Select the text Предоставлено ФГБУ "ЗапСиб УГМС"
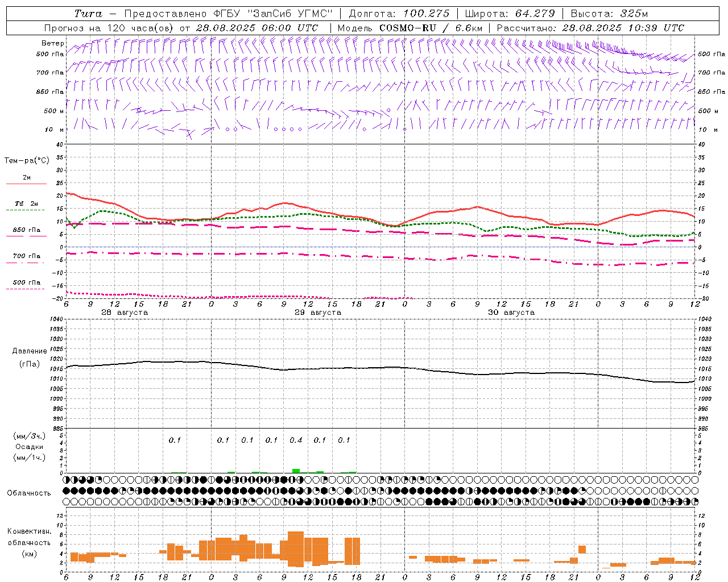Screen dimensions: 728x582 [x=228, y=14]
